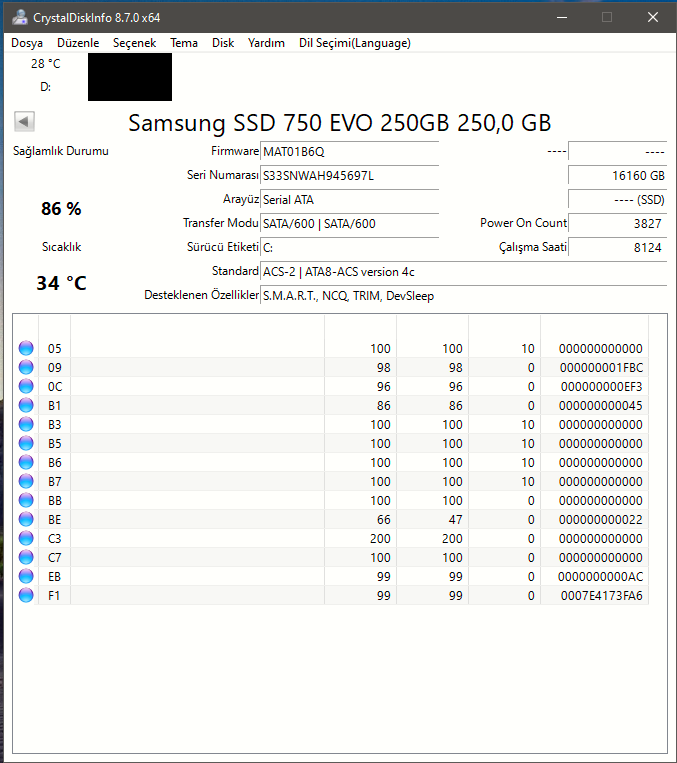Click the ID cell BB in the table
Image resolution: width=677 pixels, height=763 pixels.
[55, 500]
